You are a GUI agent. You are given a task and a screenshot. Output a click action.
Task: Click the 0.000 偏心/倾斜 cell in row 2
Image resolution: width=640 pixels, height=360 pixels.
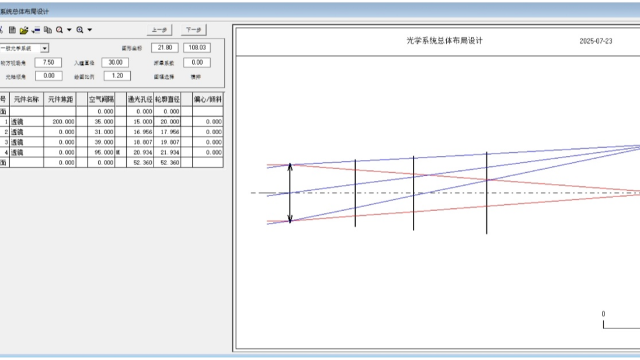[x=208, y=132]
